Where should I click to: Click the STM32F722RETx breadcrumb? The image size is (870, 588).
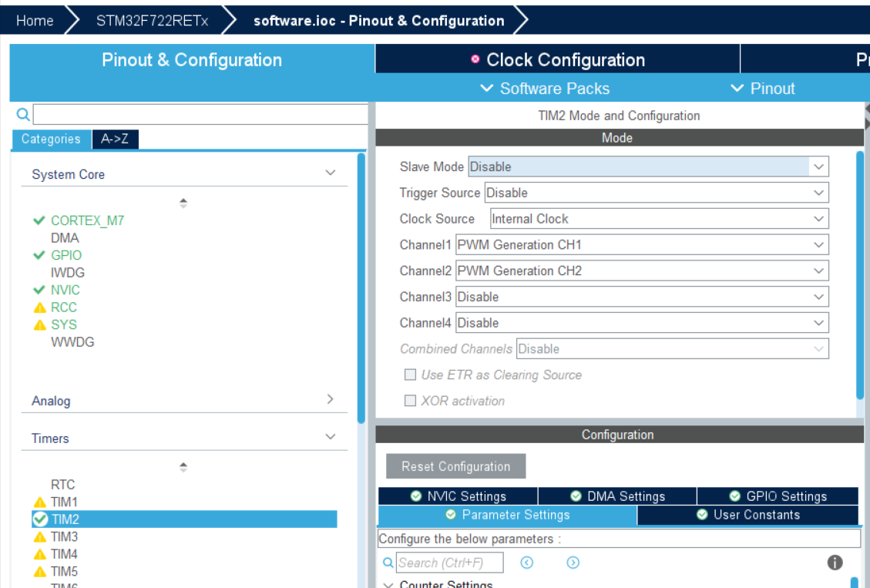click(x=152, y=21)
